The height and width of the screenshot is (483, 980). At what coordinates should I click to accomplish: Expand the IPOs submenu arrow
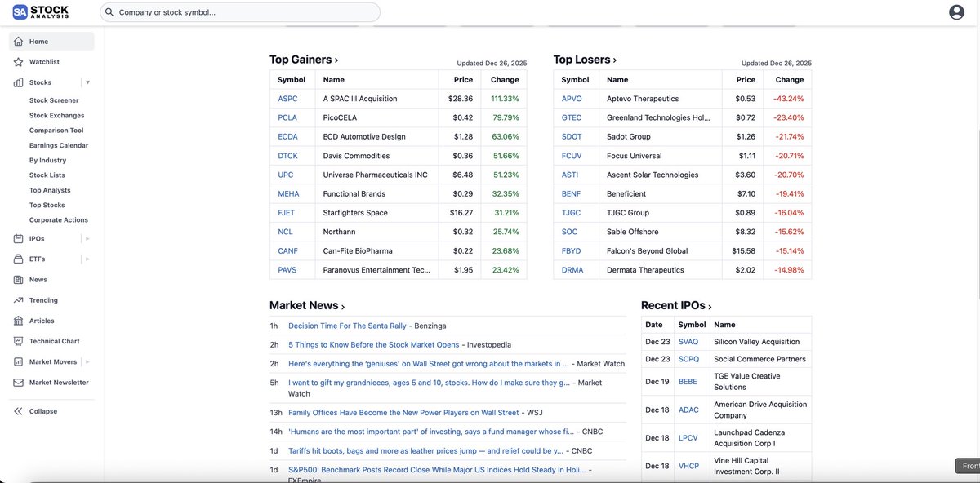click(x=87, y=238)
